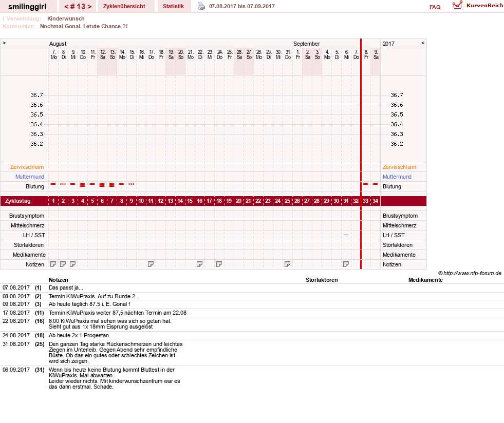The height and width of the screenshot is (423, 504).
Task: Click the left LH / SST row label
Action: point(34,235)
